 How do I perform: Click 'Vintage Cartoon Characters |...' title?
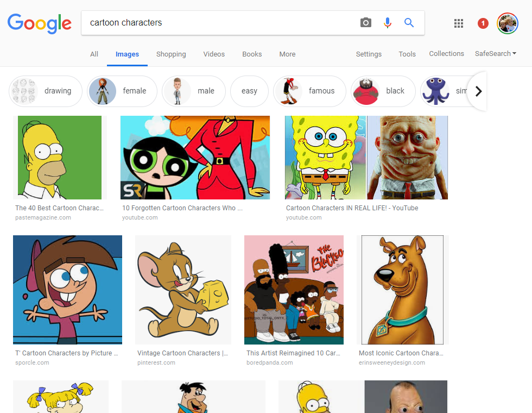click(x=182, y=353)
